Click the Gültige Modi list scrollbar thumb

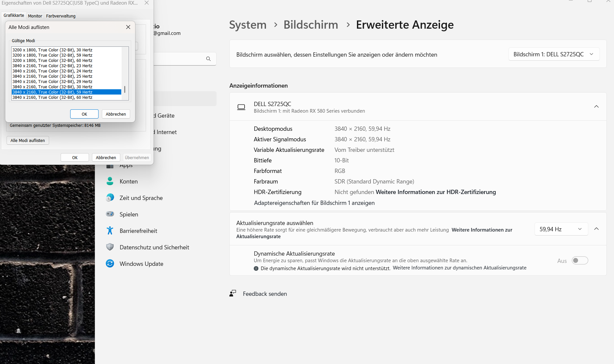(125, 89)
